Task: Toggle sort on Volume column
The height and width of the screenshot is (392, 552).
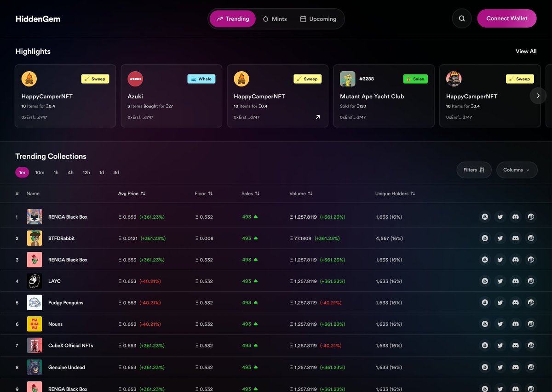Action: click(x=310, y=193)
